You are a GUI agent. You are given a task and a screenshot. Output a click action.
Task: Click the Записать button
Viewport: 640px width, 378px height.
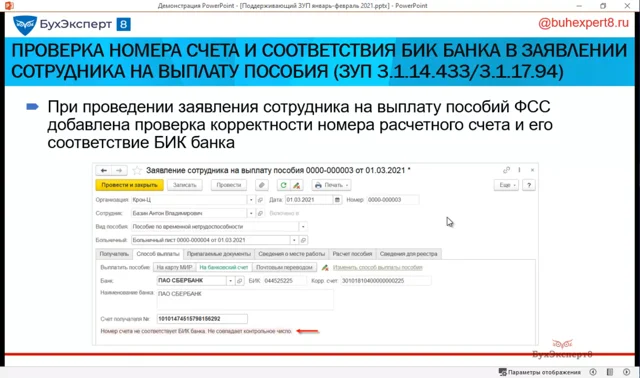point(184,185)
